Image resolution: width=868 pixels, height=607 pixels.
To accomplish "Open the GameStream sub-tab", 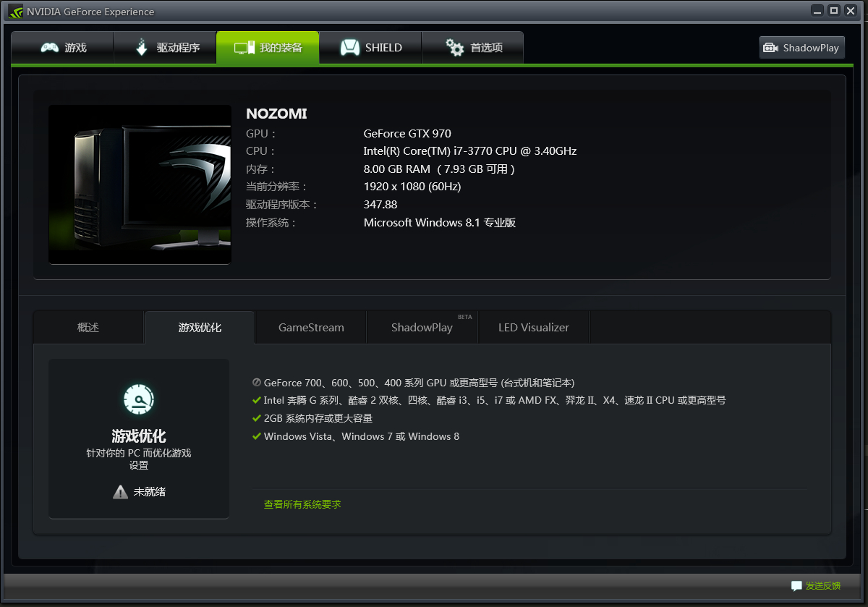I will (311, 327).
